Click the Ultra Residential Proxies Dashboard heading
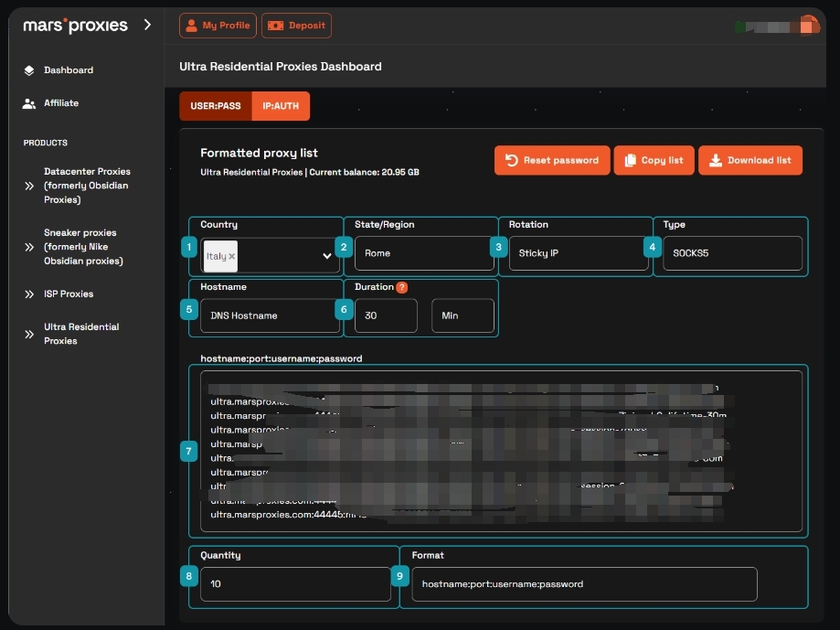This screenshot has width=840, height=630. pos(281,67)
